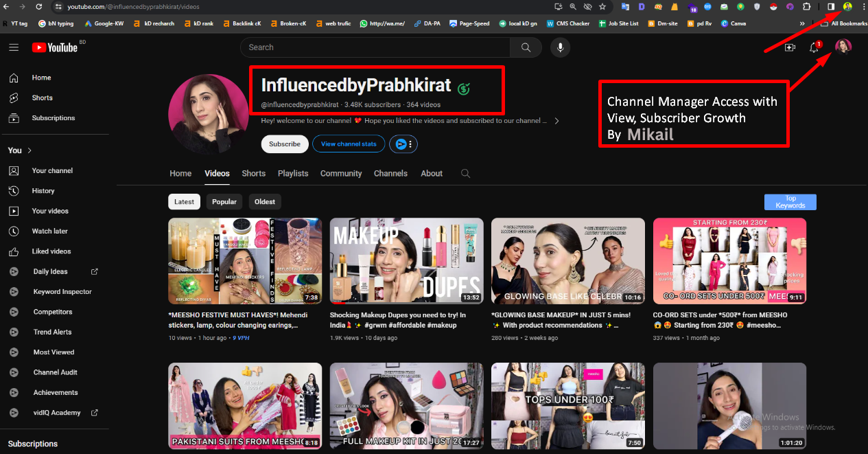This screenshot has width=868, height=454.
Task: Expand the You section chevron
Action: tap(30, 150)
